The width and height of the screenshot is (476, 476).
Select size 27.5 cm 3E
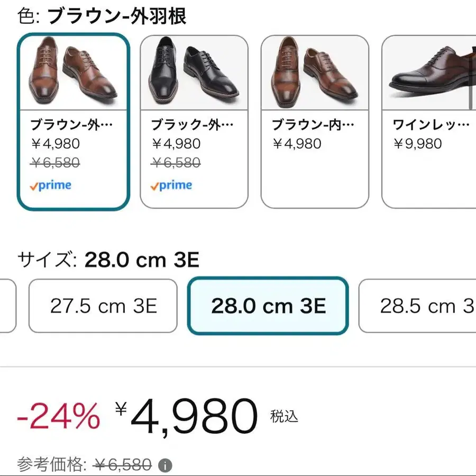tap(103, 306)
